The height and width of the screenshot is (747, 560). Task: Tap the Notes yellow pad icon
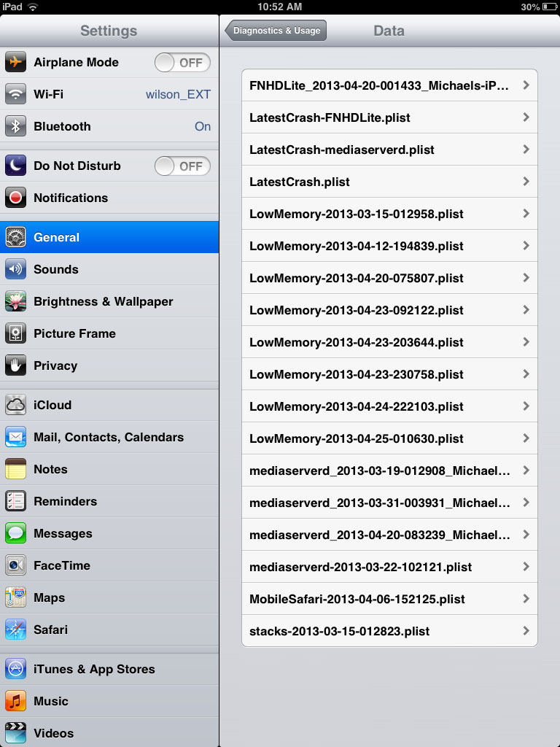point(15,469)
